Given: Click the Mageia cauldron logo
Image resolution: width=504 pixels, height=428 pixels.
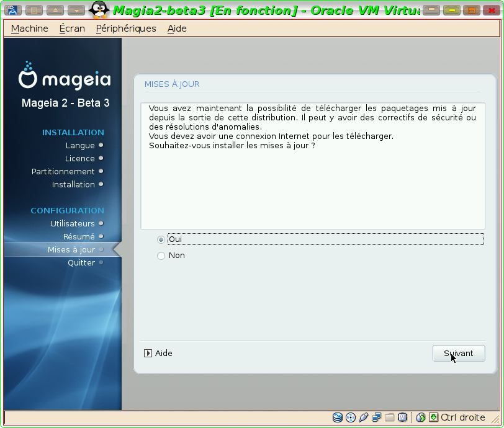Looking at the screenshot, I should coord(28,75).
